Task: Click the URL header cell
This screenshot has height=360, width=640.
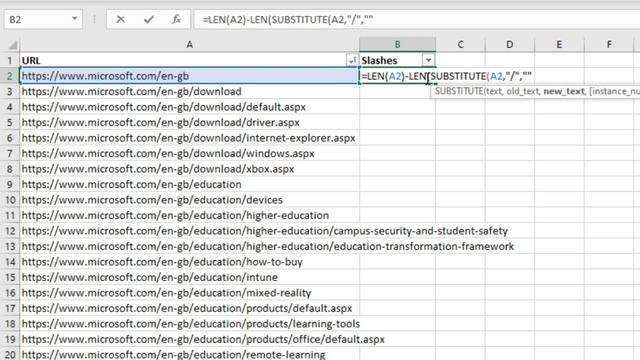Action: click(189, 60)
